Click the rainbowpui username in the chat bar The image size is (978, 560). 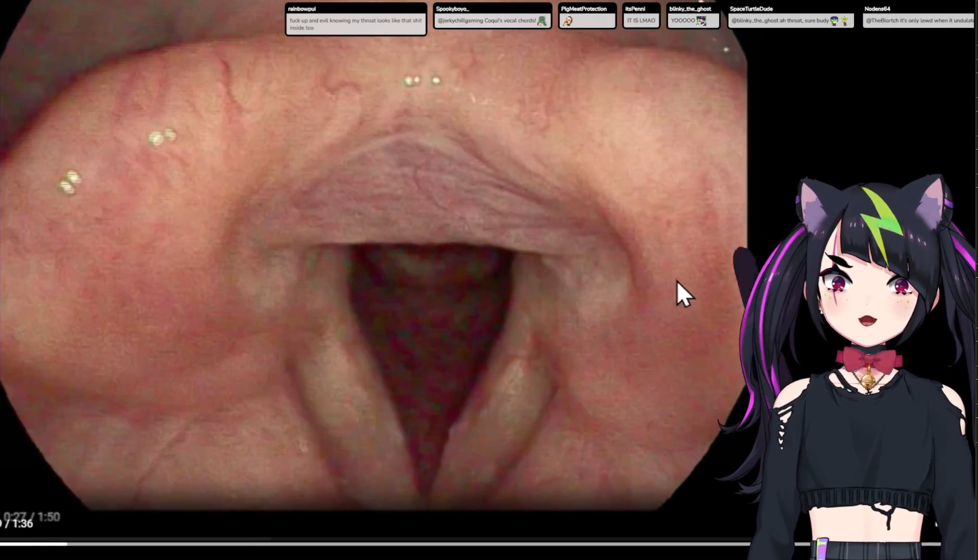click(302, 9)
